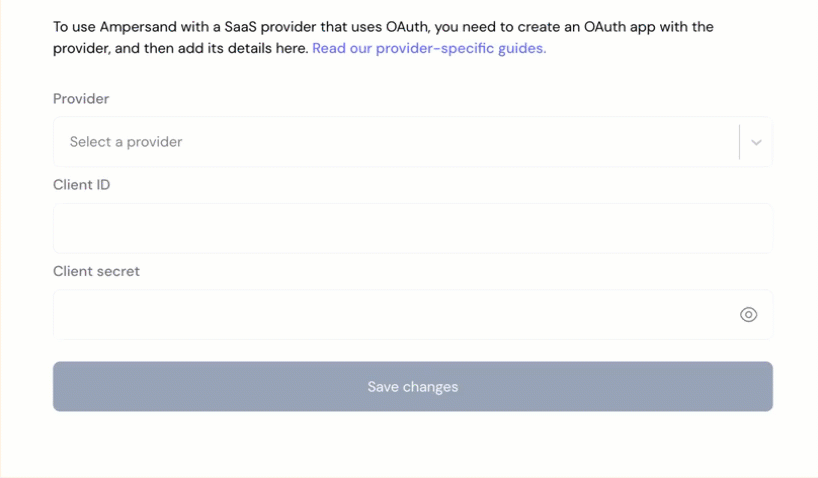Click the Client ID label text
The width and height of the screenshot is (818, 478).
(x=81, y=185)
